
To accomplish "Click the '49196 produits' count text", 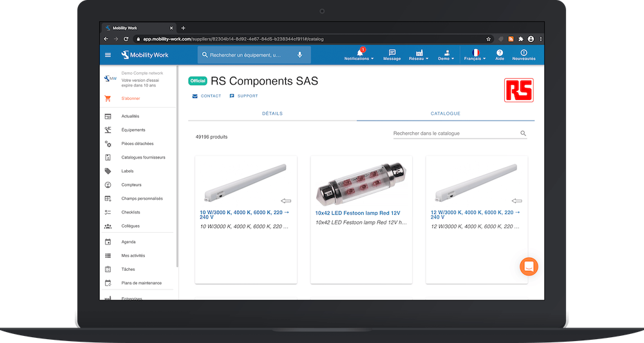I will pyautogui.click(x=211, y=137).
